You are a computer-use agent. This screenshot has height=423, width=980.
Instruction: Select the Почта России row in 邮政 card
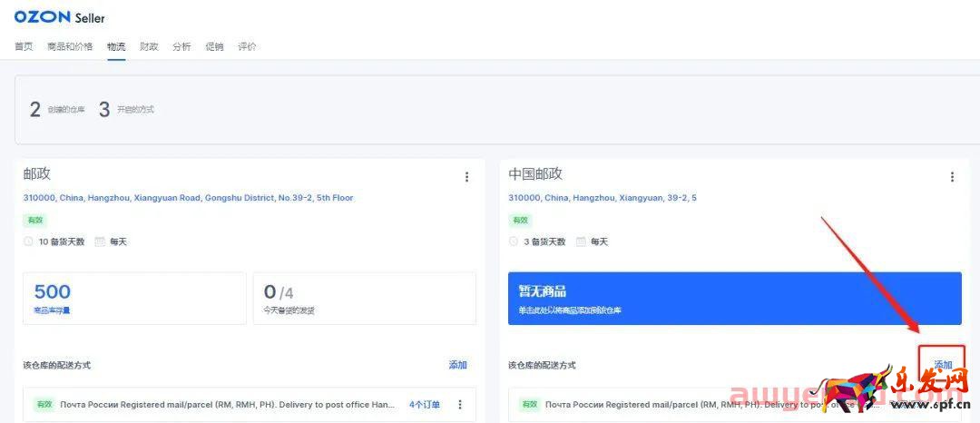(250, 404)
